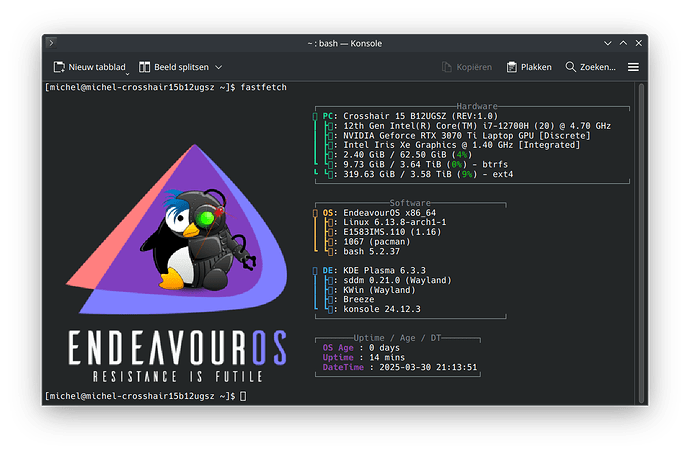Click the 'Software' section heading

[x=410, y=203]
